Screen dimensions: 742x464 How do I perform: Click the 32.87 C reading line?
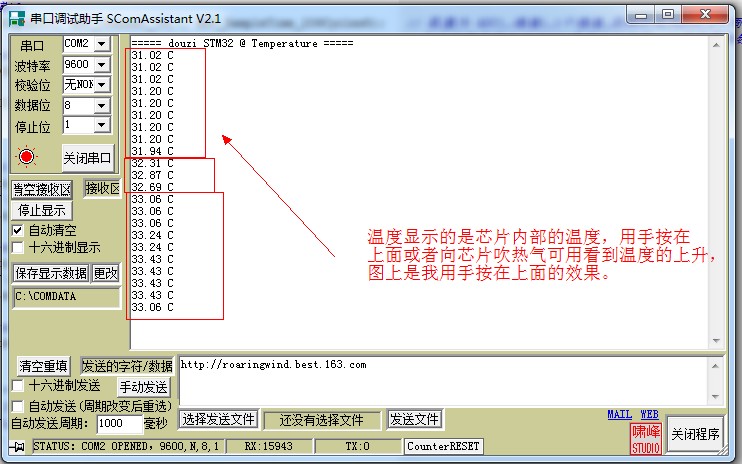coord(152,175)
